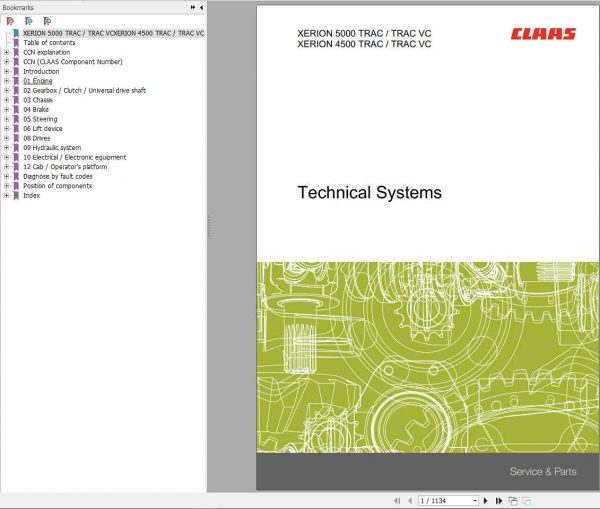
Task: Click the third bookmark options toolbar icon
Action: coord(47,21)
